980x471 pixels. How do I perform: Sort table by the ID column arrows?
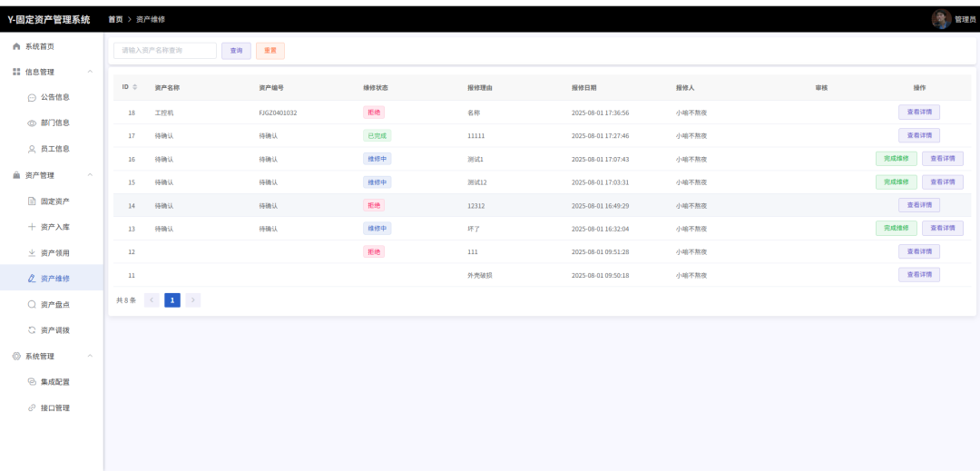click(x=135, y=87)
